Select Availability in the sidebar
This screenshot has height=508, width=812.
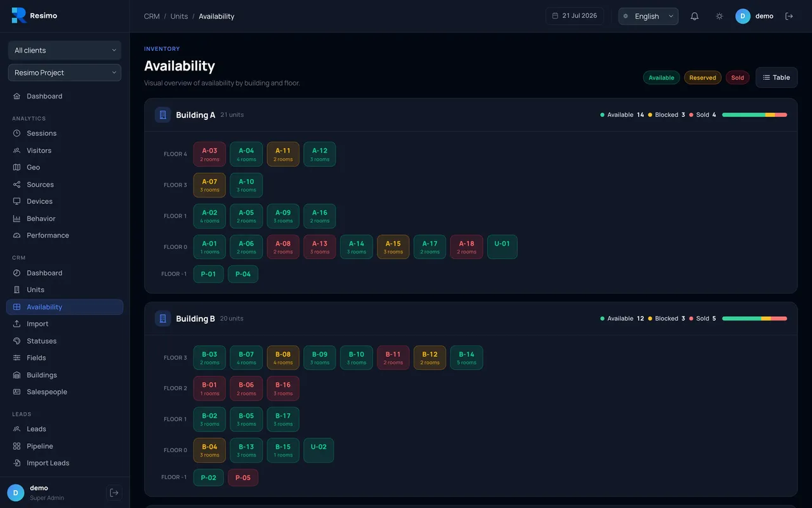click(x=65, y=307)
